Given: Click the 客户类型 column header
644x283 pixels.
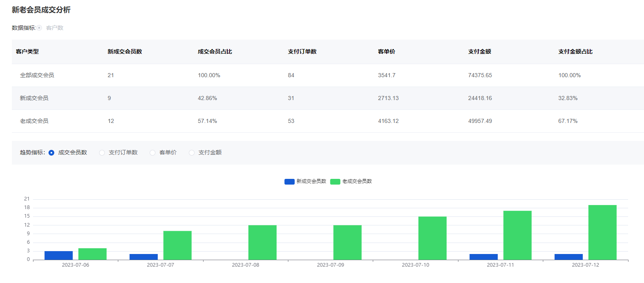Looking at the screenshot, I should pos(27,51).
